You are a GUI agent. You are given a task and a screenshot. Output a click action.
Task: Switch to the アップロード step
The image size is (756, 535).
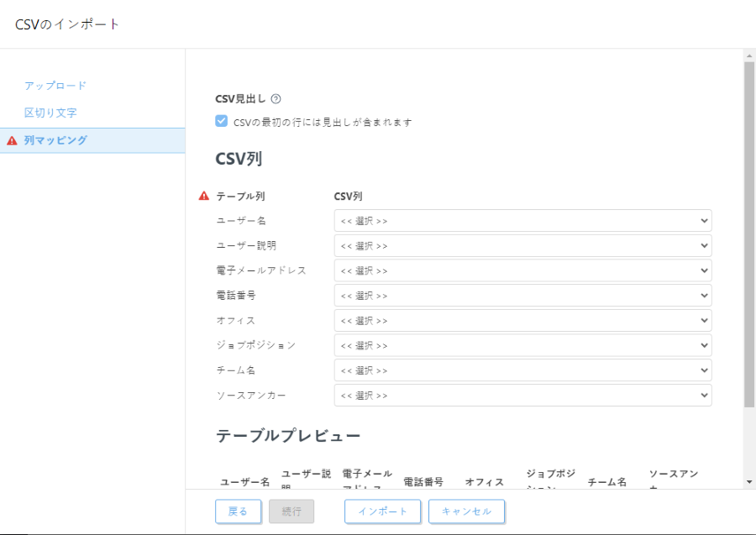pyautogui.click(x=54, y=85)
